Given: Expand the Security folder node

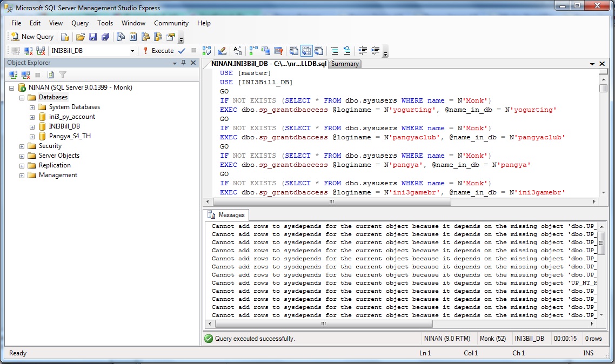Looking at the screenshot, I should click(x=22, y=146).
